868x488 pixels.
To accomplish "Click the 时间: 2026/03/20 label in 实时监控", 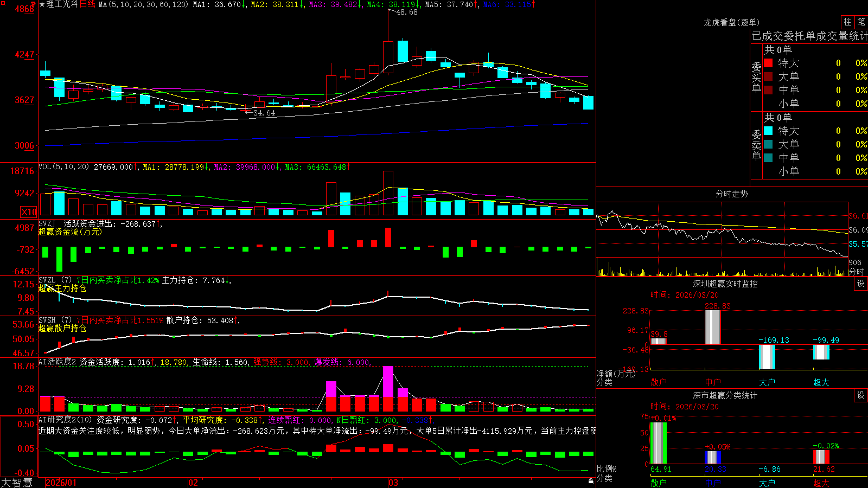I will pyautogui.click(x=685, y=295).
